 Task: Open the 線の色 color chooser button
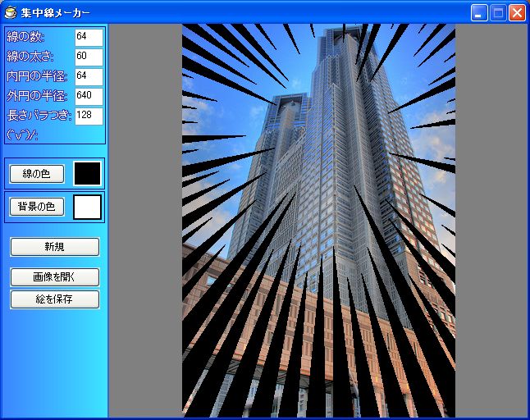tap(37, 174)
